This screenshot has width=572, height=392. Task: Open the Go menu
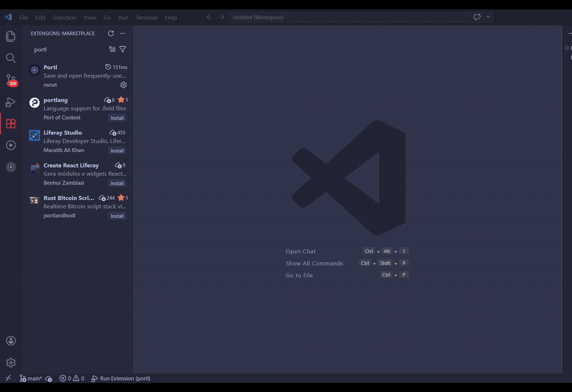(107, 17)
